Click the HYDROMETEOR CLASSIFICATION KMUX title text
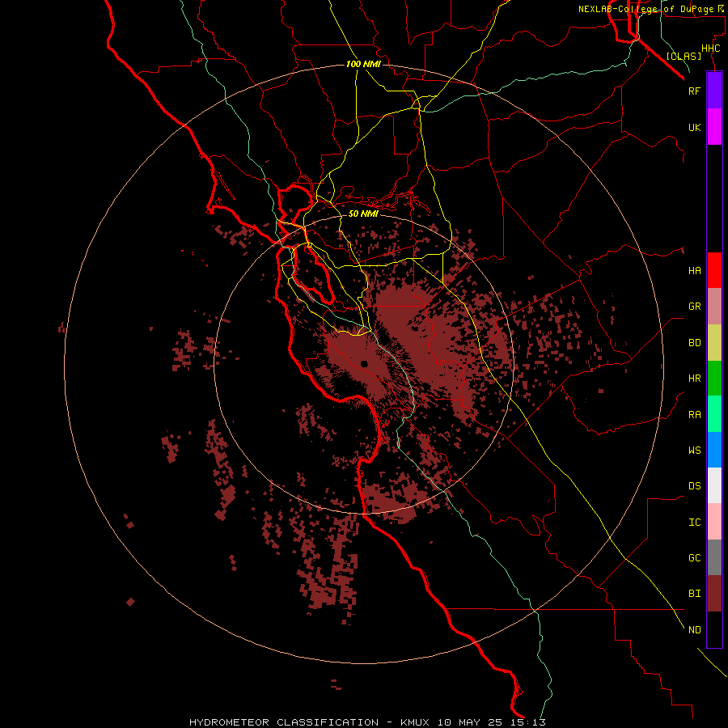Image resolution: width=728 pixels, height=728 pixels. (367, 722)
